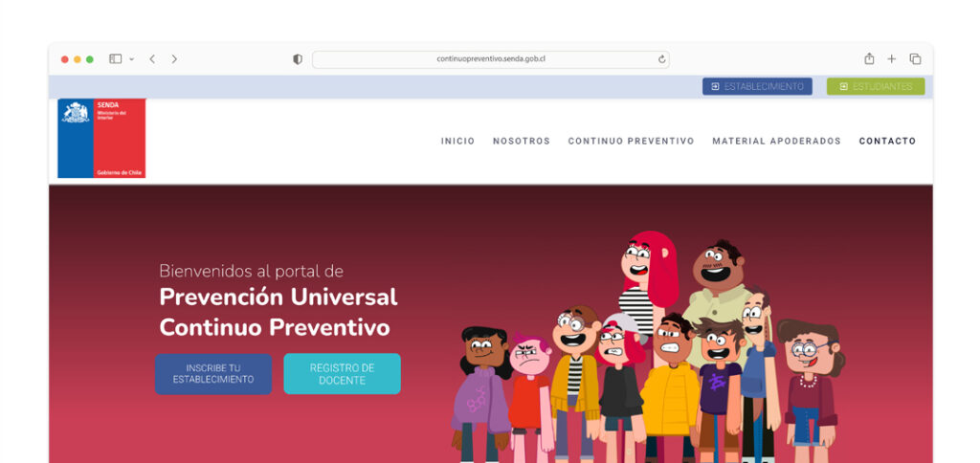Select INICIO in the navigation menu
This screenshot has height=463, width=980.
[x=457, y=142]
